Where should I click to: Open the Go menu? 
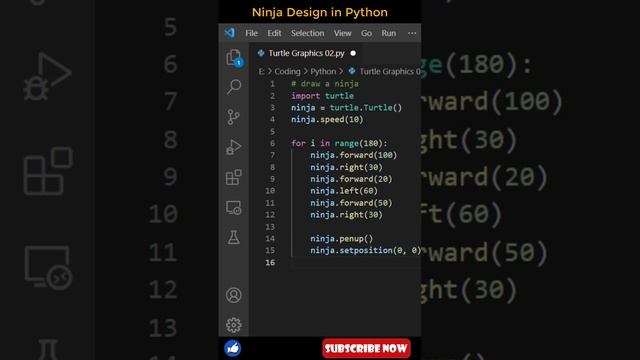(x=366, y=33)
